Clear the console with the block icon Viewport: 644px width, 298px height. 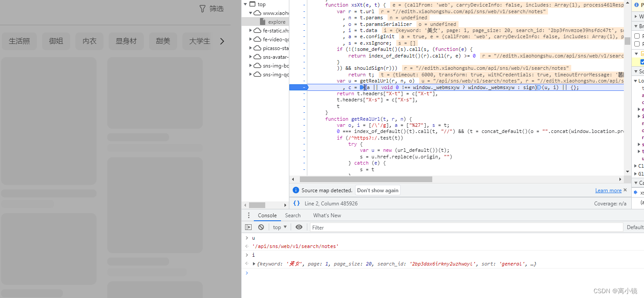(x=261, y=227)
